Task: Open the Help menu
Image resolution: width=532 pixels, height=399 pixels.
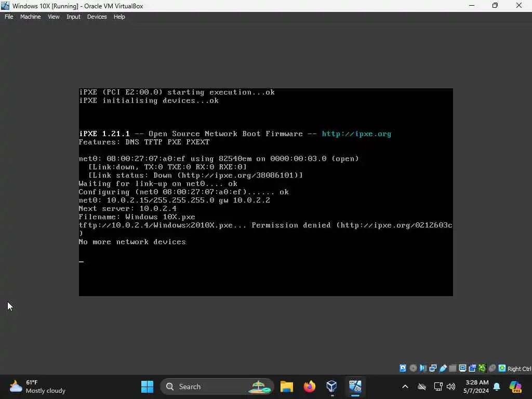Action: (119, 17)
